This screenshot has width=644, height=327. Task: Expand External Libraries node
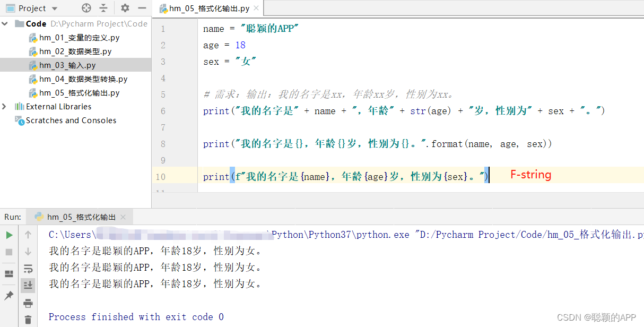(x=5, y=106)
